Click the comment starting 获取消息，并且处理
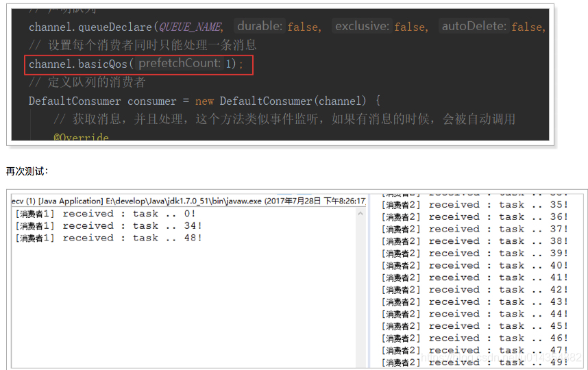588x370 pixels. pyautogui.click(x=284, y=119)
